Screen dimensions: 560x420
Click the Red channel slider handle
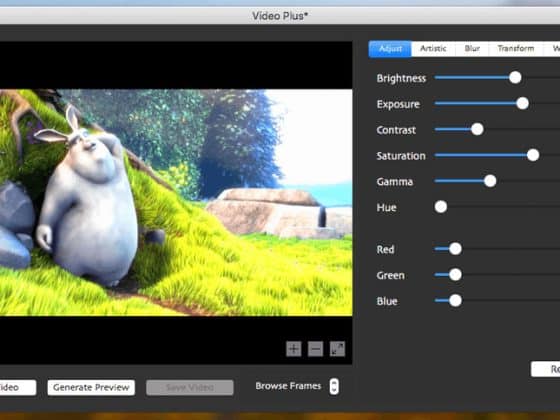tap(455, 249)
